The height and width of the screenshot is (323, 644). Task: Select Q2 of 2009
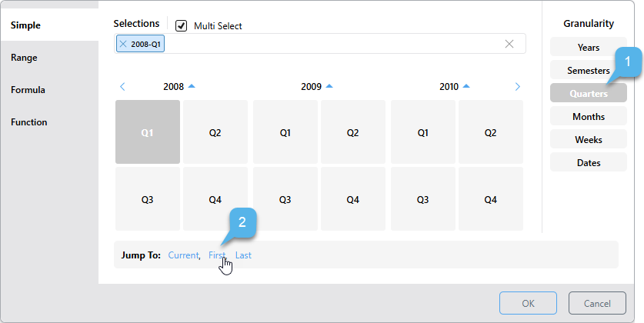[352, 132]
